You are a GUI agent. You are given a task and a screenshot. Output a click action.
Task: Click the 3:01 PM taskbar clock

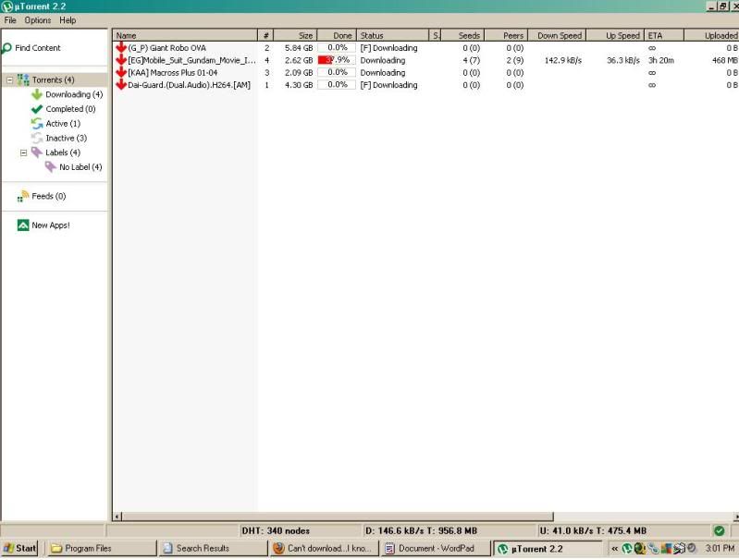[720, 548]
